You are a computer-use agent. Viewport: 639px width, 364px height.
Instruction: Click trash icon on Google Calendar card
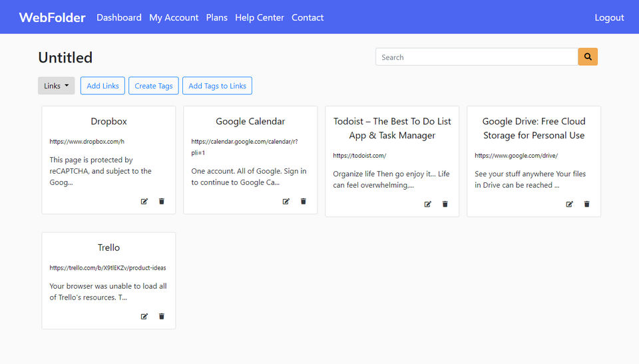pyautogui.click(x=304, y=202)
